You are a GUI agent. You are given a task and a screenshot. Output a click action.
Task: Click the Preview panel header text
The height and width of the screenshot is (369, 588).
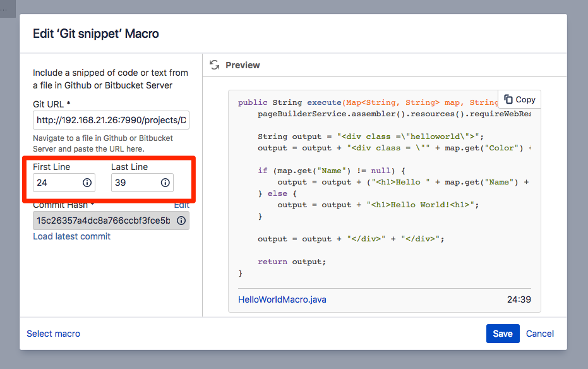tap(243, 65)
